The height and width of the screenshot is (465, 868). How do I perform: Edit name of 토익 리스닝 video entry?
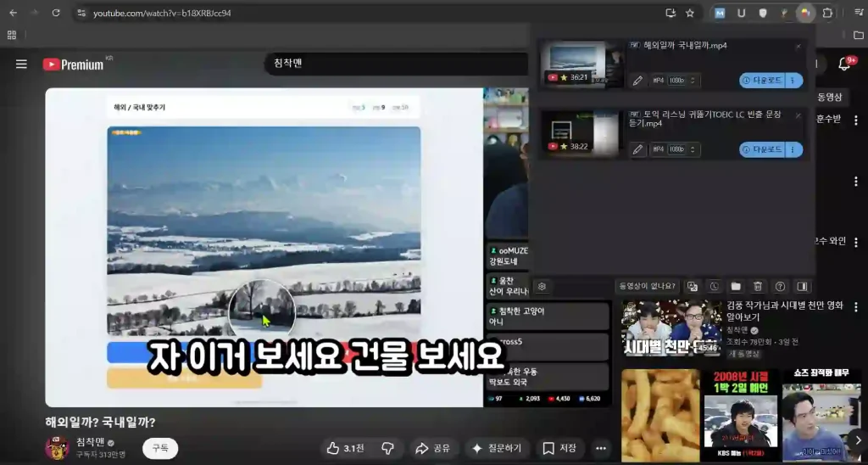637,149
